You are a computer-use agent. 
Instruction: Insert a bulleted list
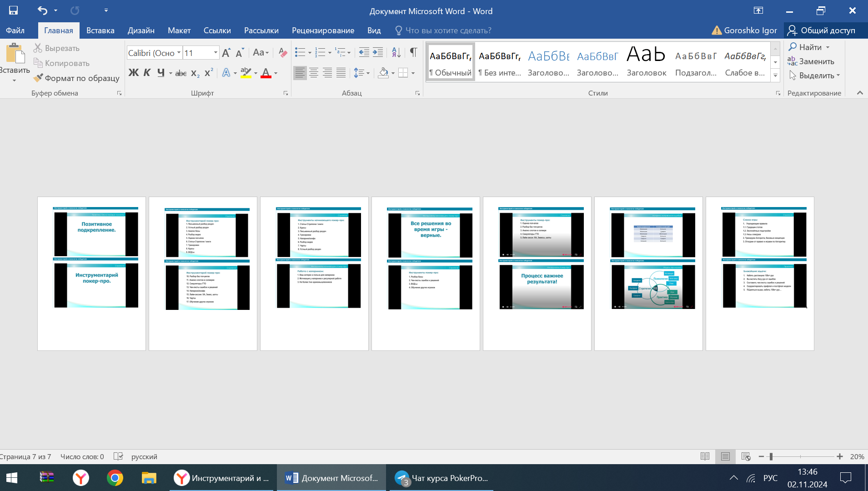pyautogui.click(x=300, y=53)
